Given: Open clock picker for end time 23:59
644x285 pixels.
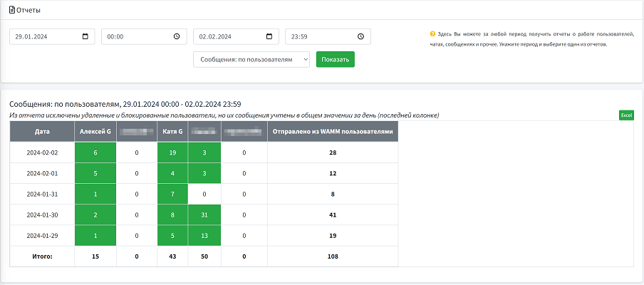Looking at the screenshot, I should 360,36.
